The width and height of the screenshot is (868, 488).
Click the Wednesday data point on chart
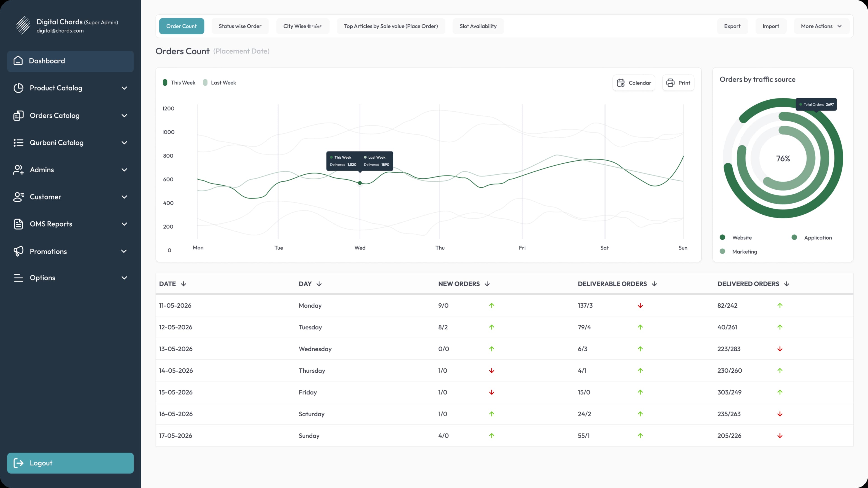click(x=360, y=183)
